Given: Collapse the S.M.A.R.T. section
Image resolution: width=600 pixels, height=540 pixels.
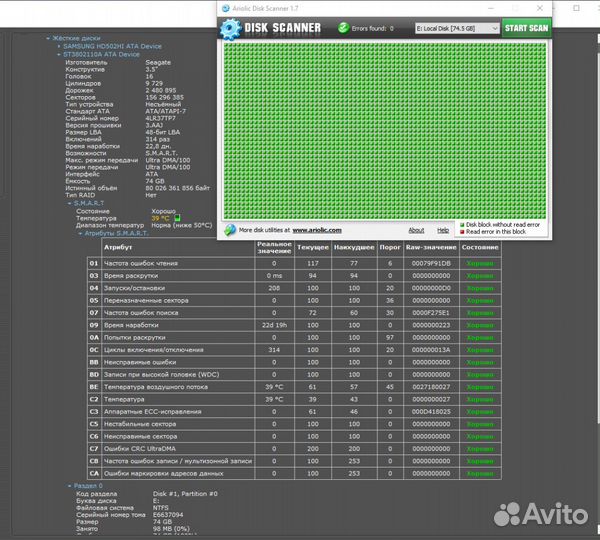Looking at the screenshot, I should [x=69, y=203].
